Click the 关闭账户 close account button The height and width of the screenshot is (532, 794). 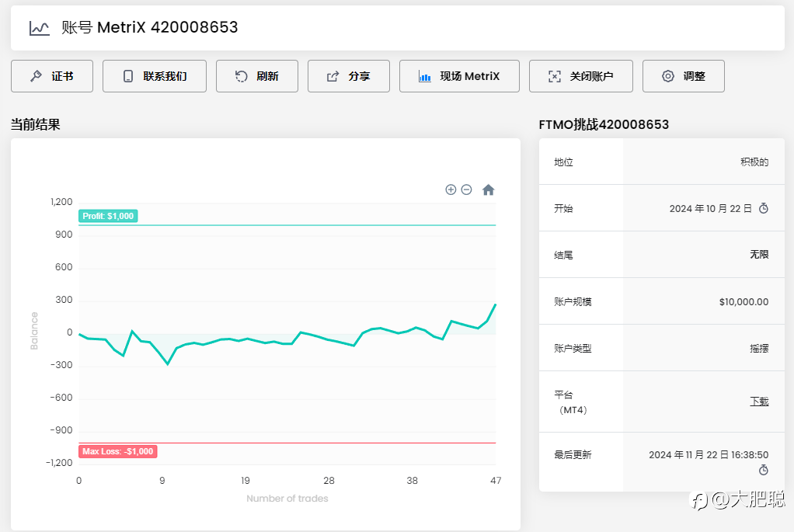click(x=581, y=76)
